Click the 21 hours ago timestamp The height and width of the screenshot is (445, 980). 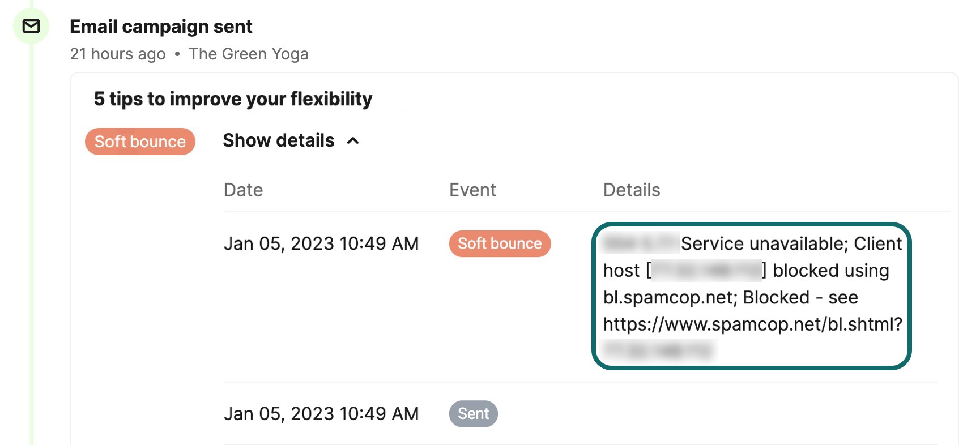(118, 54)
